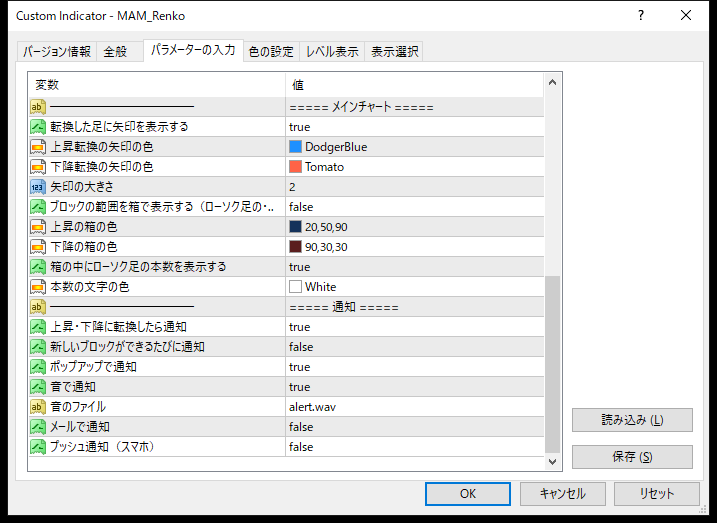Click the string icon for 音のファイル
This screenshot has height=523, width=717.
coord(38,407)
